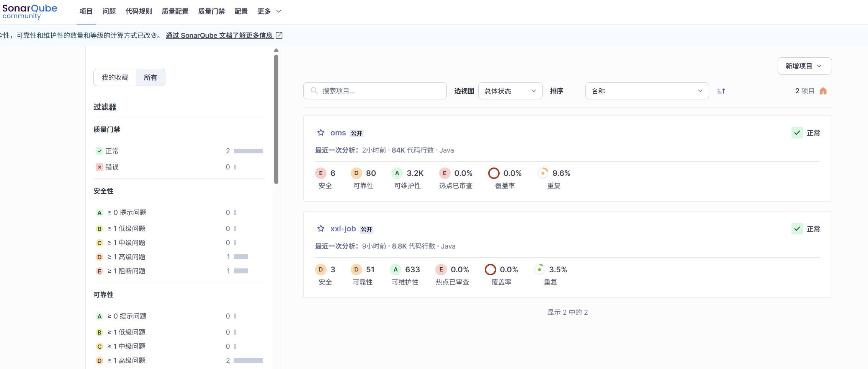Screen dimensions: 868x369
Task: Open the xxl-job project link
Action: tap(343, 229)
